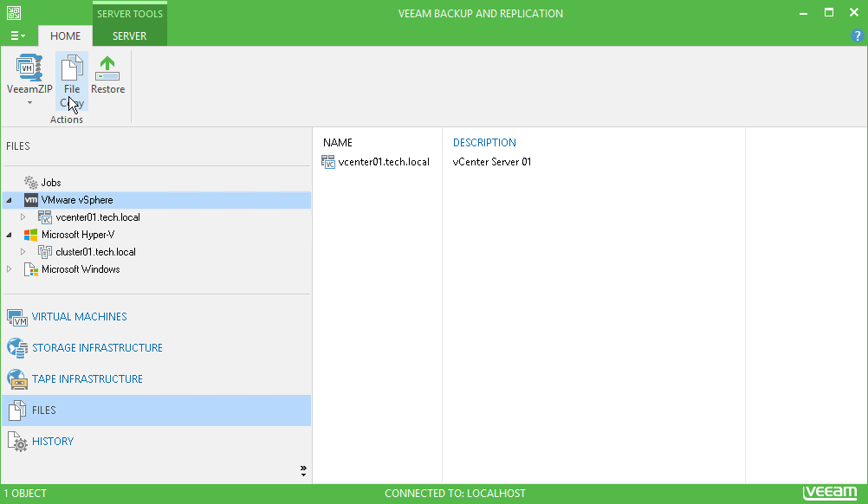Collapse the VMware vSphere node

(x=9, y=200)
